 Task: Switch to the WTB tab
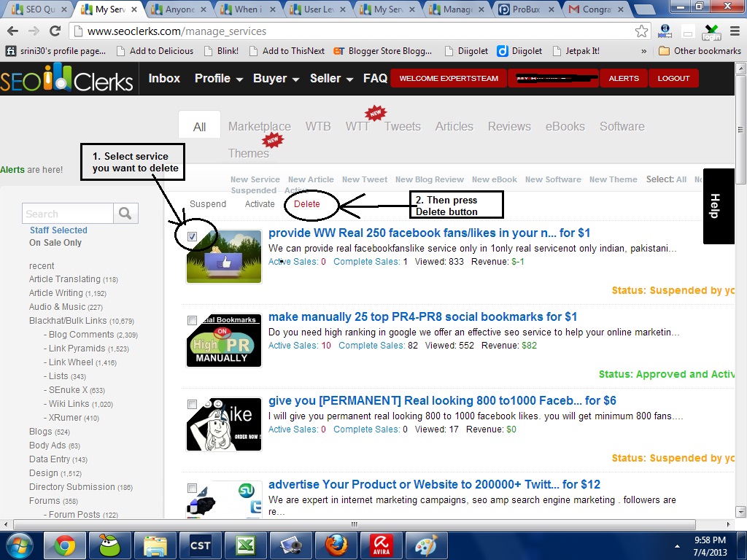318,126
